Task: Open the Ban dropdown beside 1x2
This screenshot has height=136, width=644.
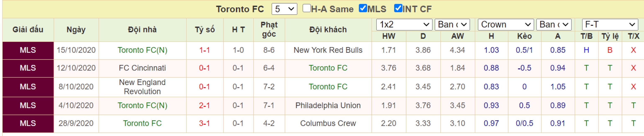Action: click(452, 24)
